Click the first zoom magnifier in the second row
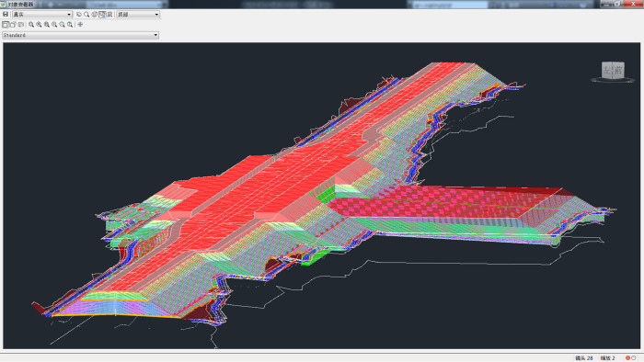 [31, 25]
